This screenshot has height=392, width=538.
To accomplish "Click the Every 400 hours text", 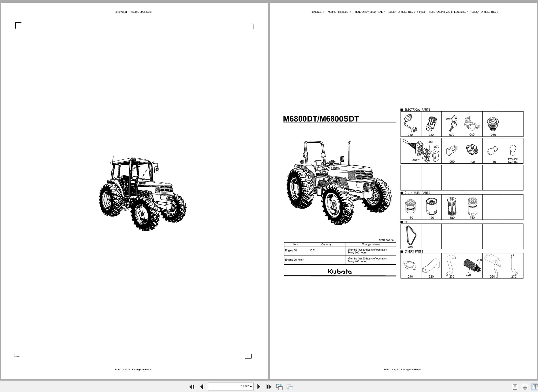I will 357,261.
